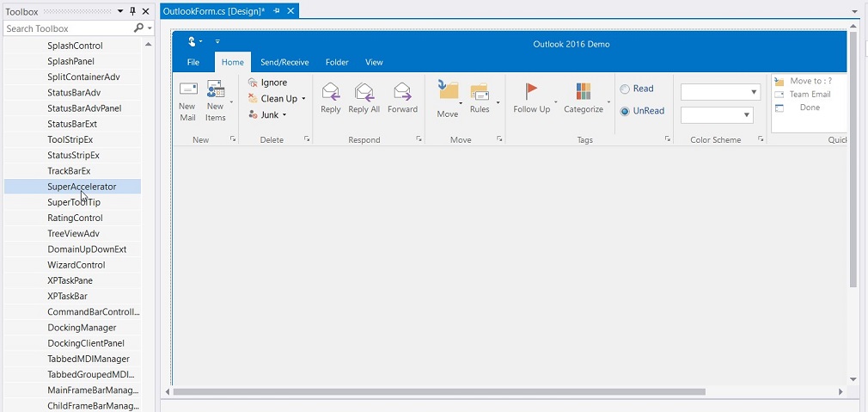Click the Toolbox search magnifier icon
Screen dimensions: 868x412
[x=138, y=28]
